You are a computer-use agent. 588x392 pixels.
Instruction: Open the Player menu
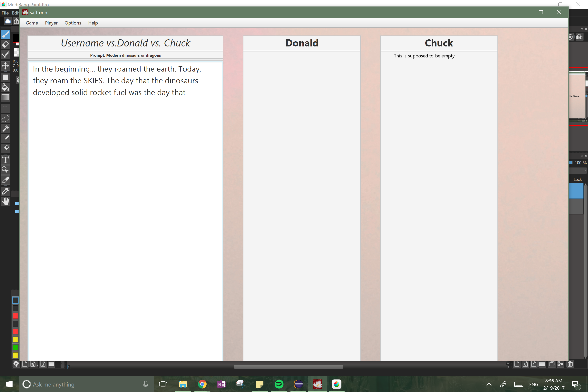coord(51,23)
